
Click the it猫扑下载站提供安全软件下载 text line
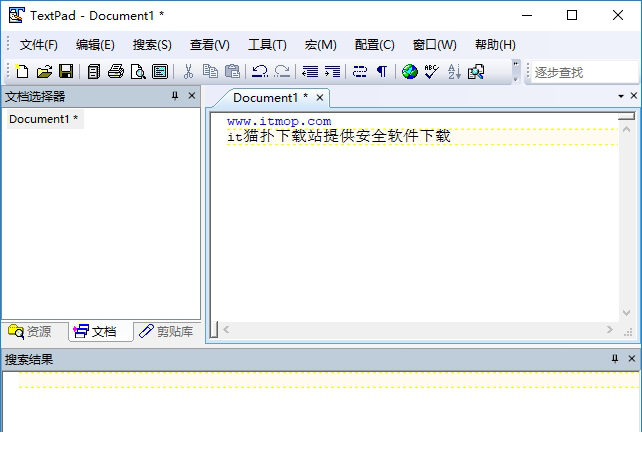click(339, 136)
